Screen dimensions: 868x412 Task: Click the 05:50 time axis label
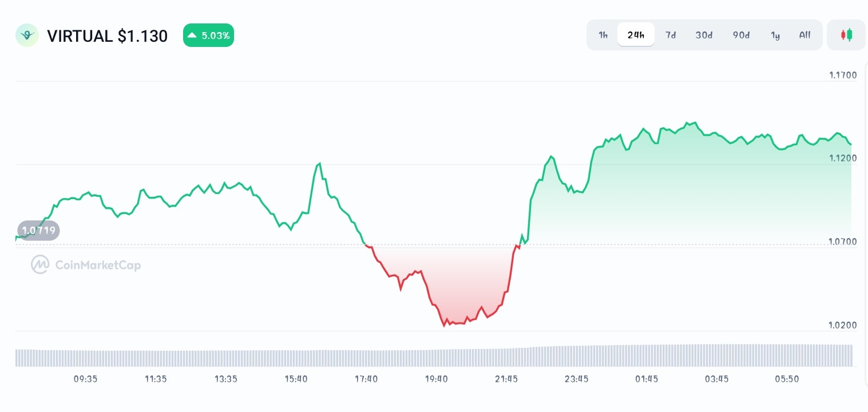tap(787, 379)
